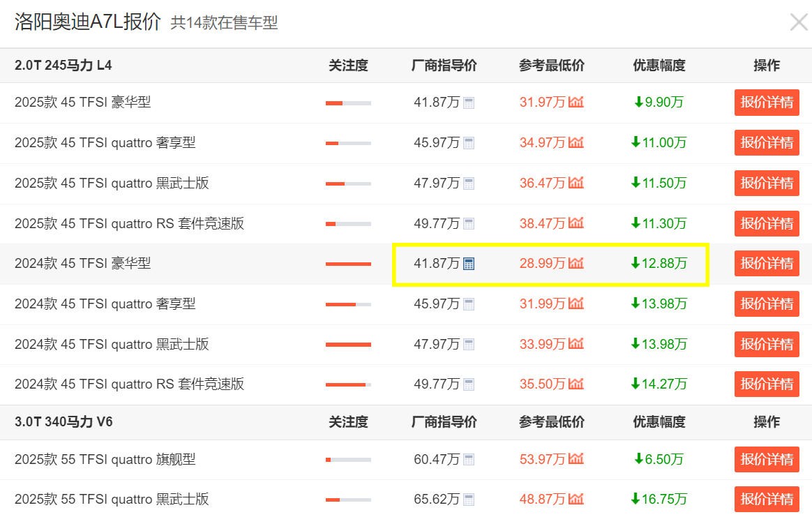View price trend chart icon next to 36.47万
The image size is (812, 517).
pyautogui.click(x=576, y=183)
